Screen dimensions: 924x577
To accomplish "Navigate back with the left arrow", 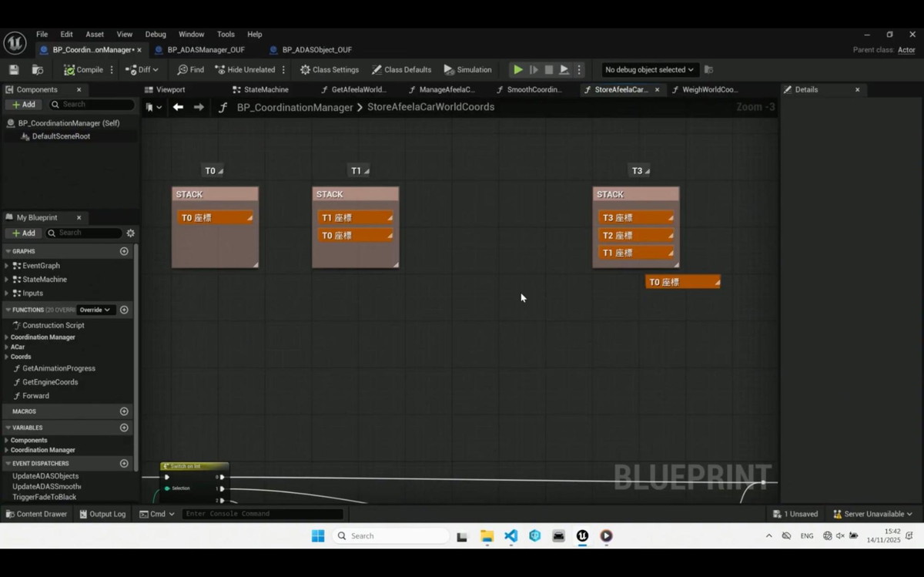I will coord(178,107).
